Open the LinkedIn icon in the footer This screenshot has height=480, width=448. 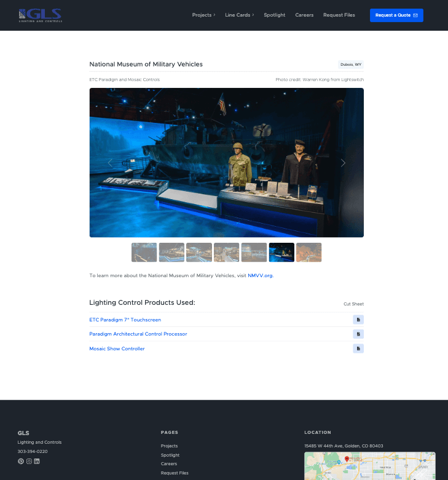click(x=37, y=461)
